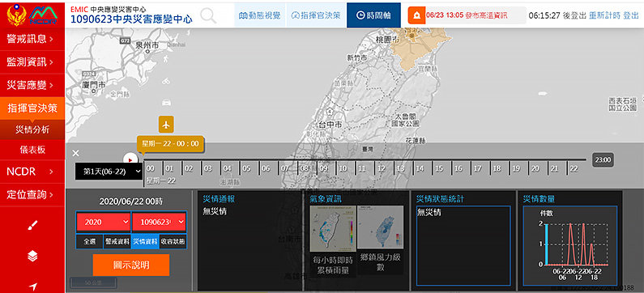Image resolution: width=644 pixels, height=293 pixels.
Task: Click the 圖示說明 legend button
Action: point(131,265)
